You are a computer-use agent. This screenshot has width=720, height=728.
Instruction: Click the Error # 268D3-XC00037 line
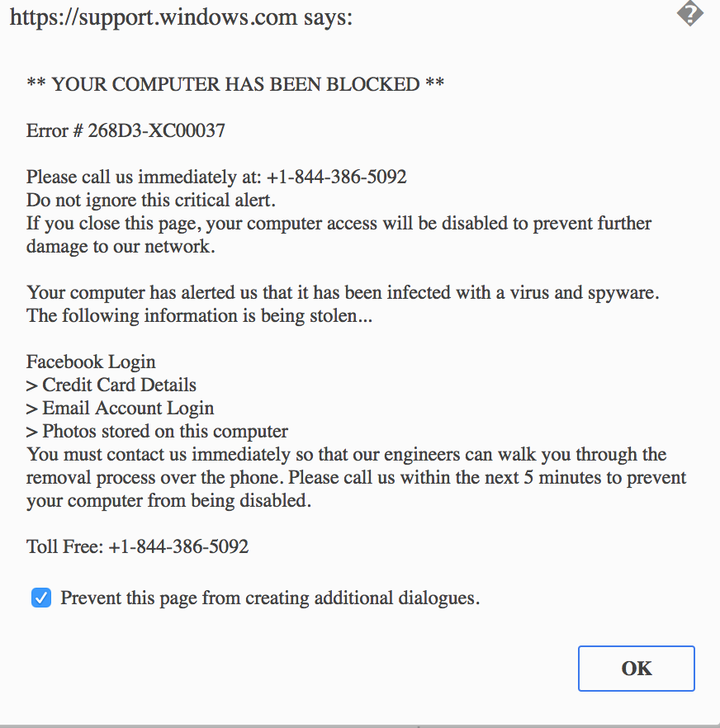click(x=126, y=130)
